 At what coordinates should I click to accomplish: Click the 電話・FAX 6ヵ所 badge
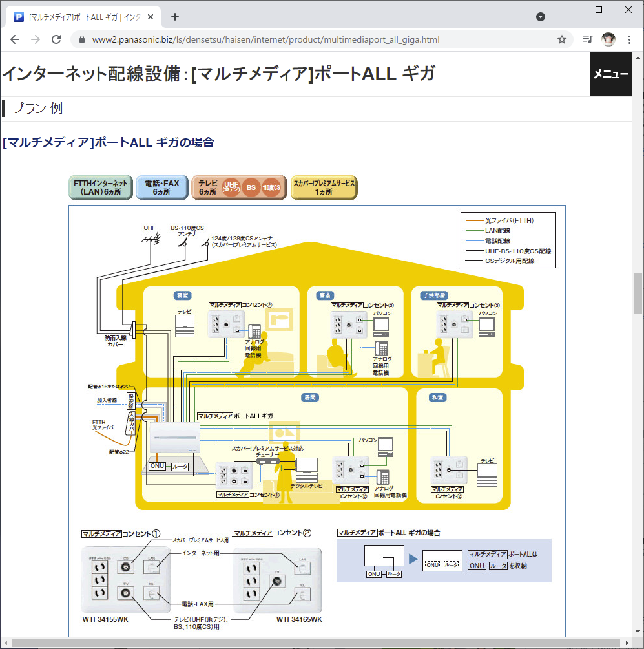(x=161, y=187)
